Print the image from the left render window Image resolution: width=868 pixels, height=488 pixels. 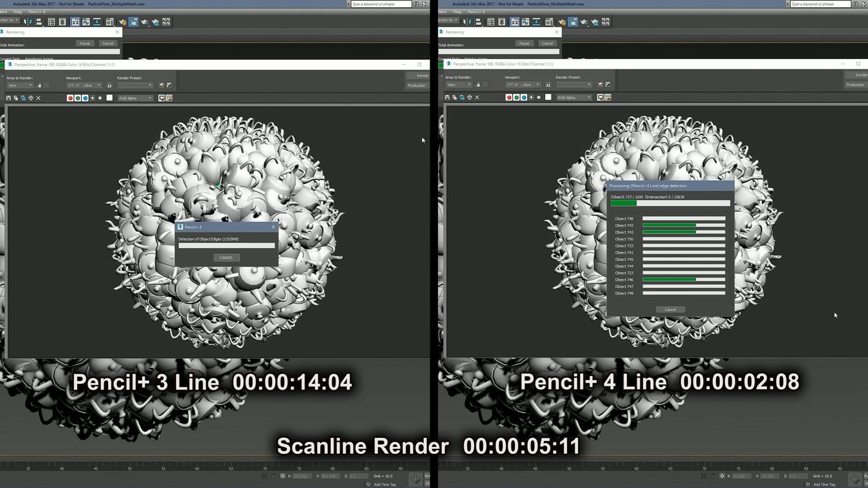point(31,98)
